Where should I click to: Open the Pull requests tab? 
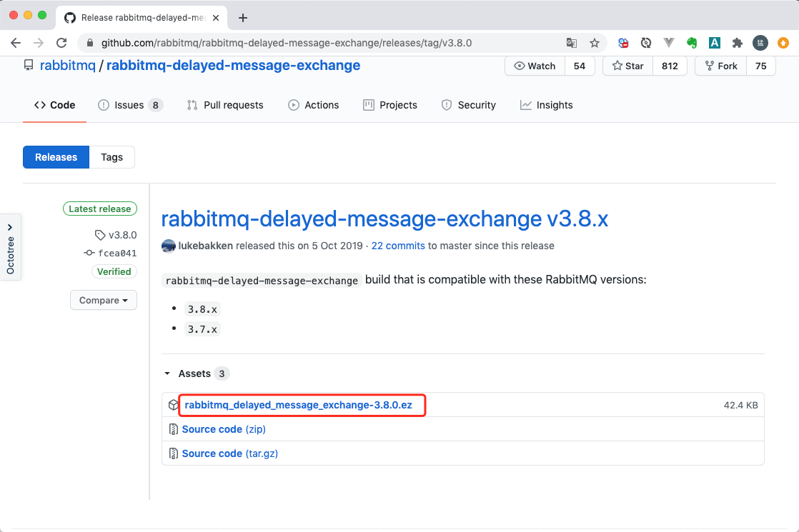(x=225, y=105)
